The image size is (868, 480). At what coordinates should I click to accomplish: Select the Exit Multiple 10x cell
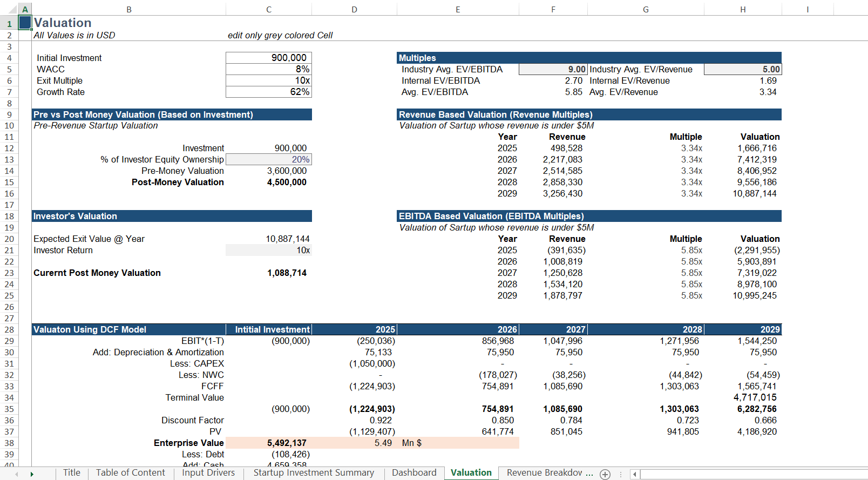click(269, 80)
